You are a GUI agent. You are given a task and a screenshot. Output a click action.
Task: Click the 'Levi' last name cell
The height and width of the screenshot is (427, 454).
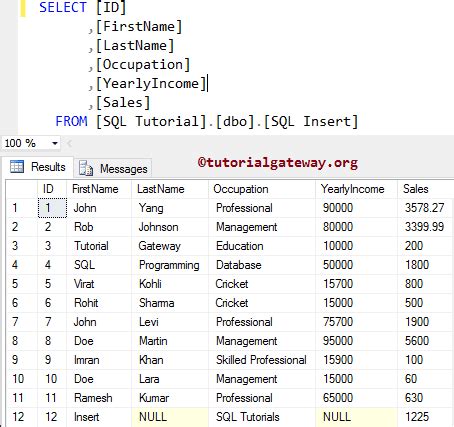tap(170, 322)
